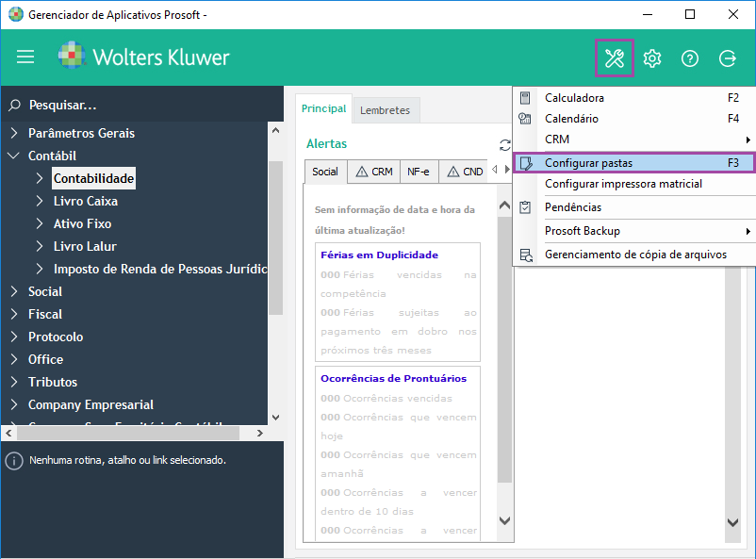Click the warning icon on CND tab
The image size is (756, 559).
point(453,172)
